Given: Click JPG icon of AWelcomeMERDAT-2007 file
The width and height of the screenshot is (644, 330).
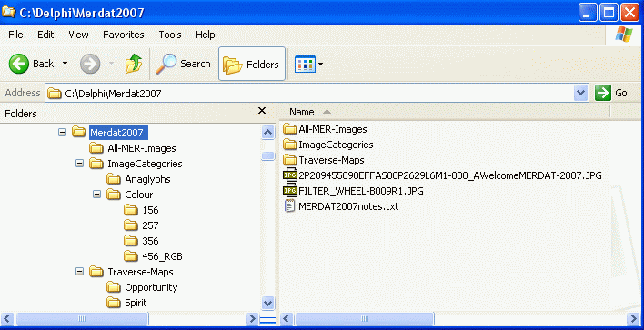Looking at the screenshot, I should pos(290,175).
